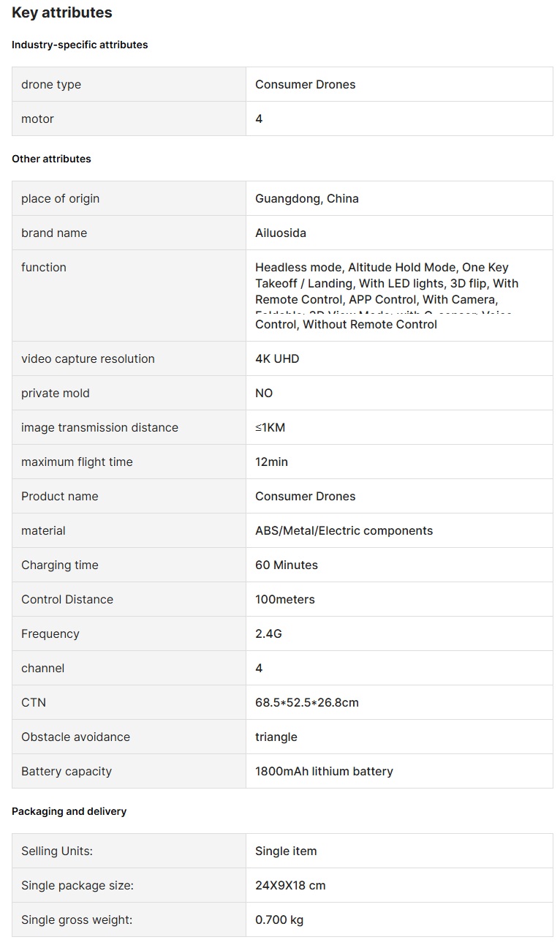Click the "1800mAh lithium battery" capacity value
This screenshot has height=948, width=560.
pos(324,771)
